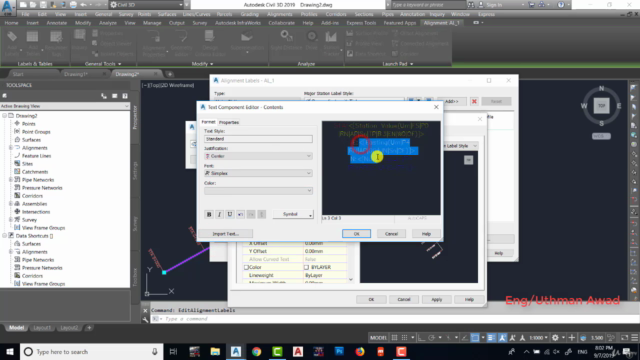
Task: Select Point Groups in Toolspace tree
Action: (x=36, y=132)
